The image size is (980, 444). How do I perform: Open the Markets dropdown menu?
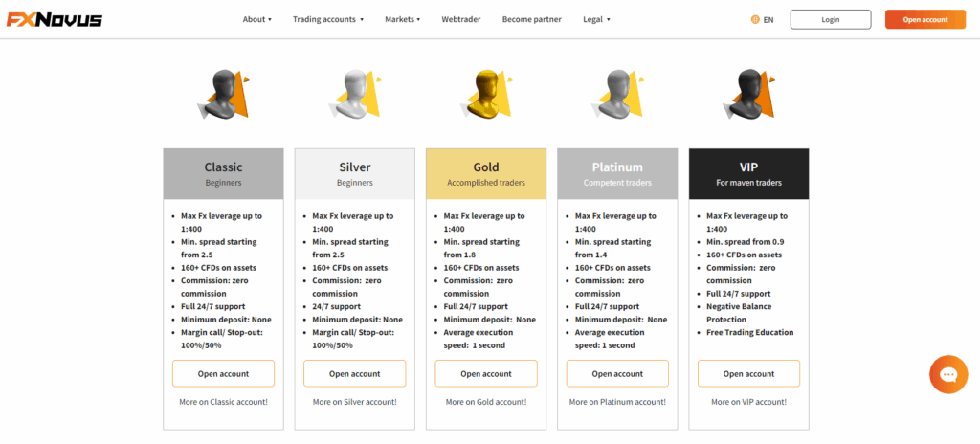pos(402,19)
